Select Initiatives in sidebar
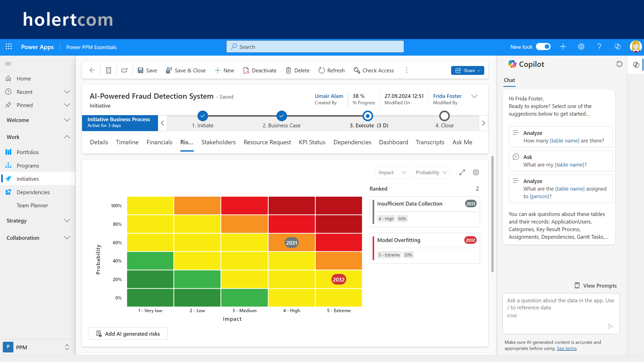This screenshot has width=644, height=362. [x=38, y=179]
